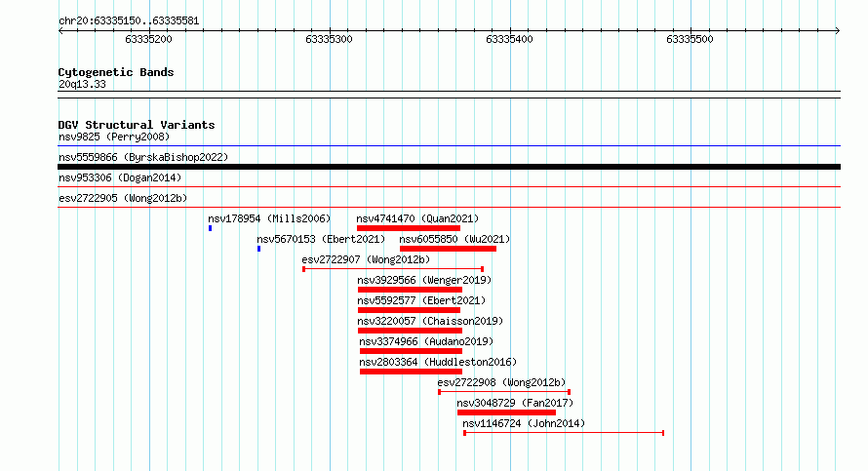The height and width of the screenshot is (471, 868).
Task: Click the red nsv953306 variant line
Action: pos(449,187)
